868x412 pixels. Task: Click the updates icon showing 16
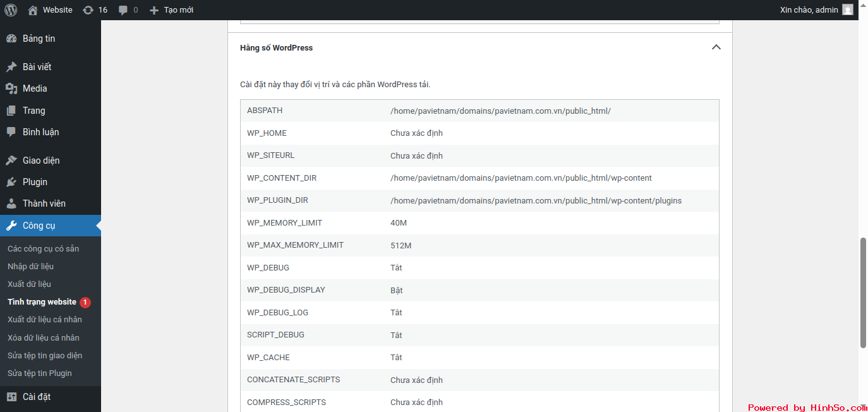click(x=88, y=10)
